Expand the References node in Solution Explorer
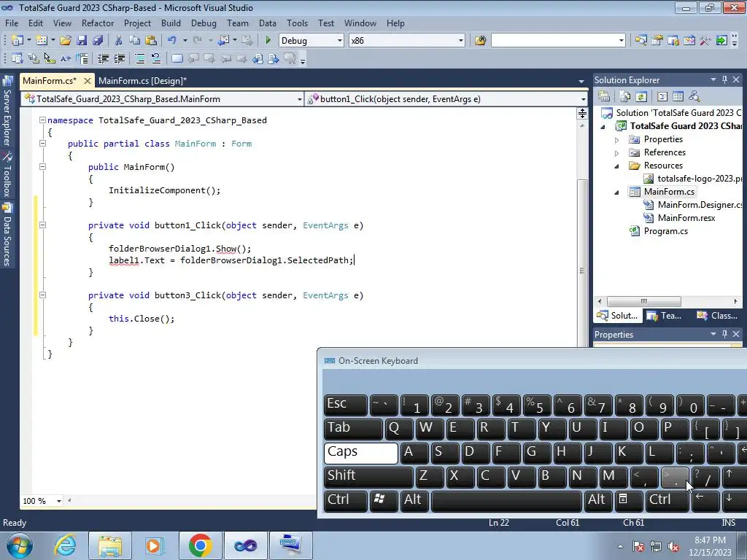Viewport: 747px width, 560px height. point(616,153)
